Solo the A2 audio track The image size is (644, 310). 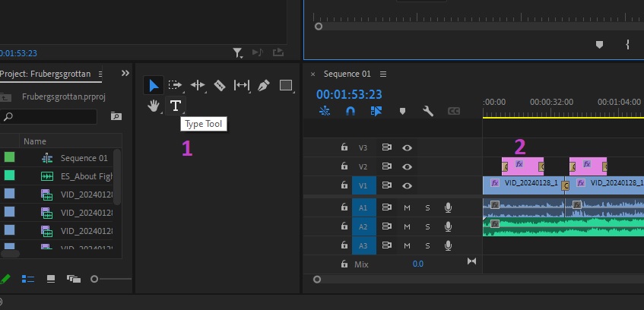point(427,226)
